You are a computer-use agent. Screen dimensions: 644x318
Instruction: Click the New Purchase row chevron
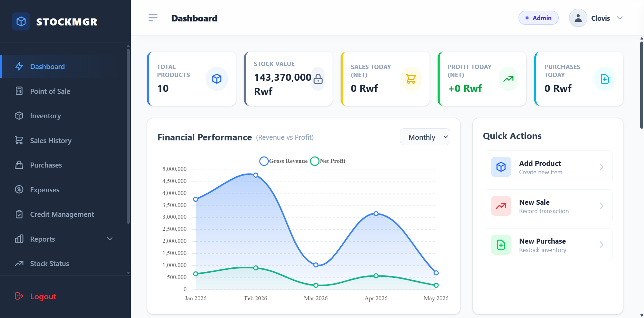(601, 245)
